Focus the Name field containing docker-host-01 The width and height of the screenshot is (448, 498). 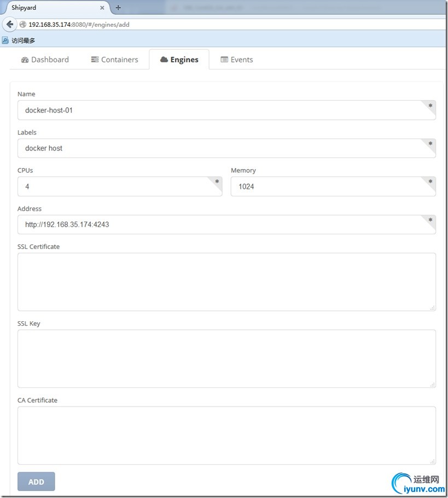coord(226,110)
